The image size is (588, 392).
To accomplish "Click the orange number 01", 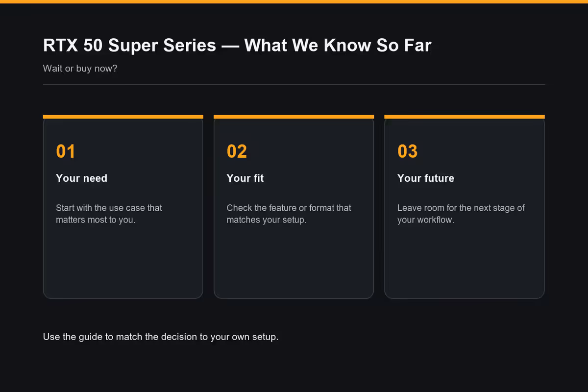I will coord(66,151).
